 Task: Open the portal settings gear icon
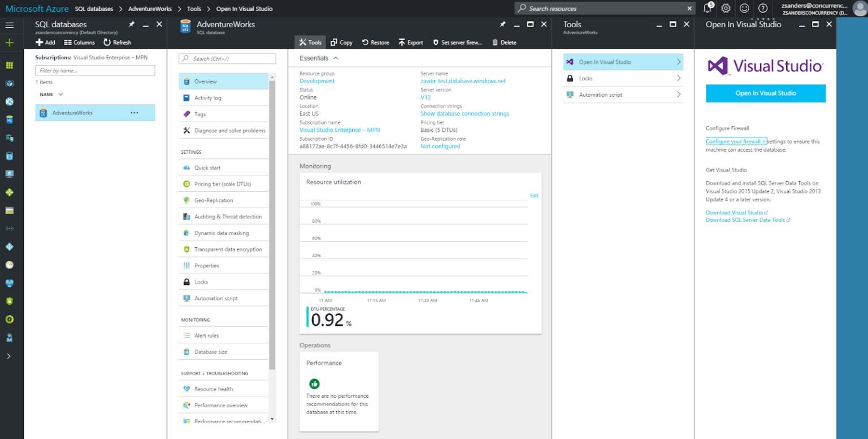[x=726, y=8]
